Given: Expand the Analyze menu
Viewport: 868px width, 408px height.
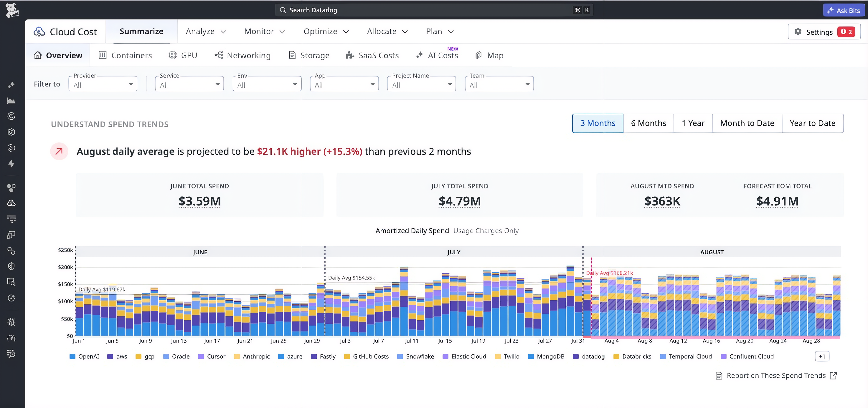Looking at the screenshot, I should pos(206,31).
